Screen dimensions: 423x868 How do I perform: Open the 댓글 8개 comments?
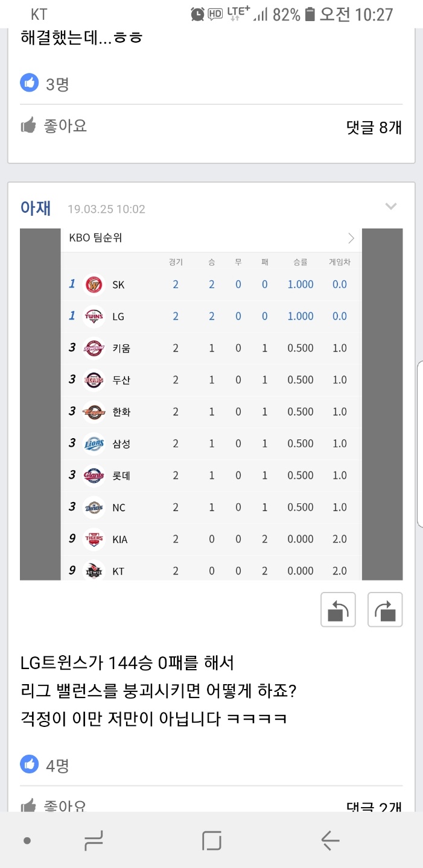tap(374, 127)
